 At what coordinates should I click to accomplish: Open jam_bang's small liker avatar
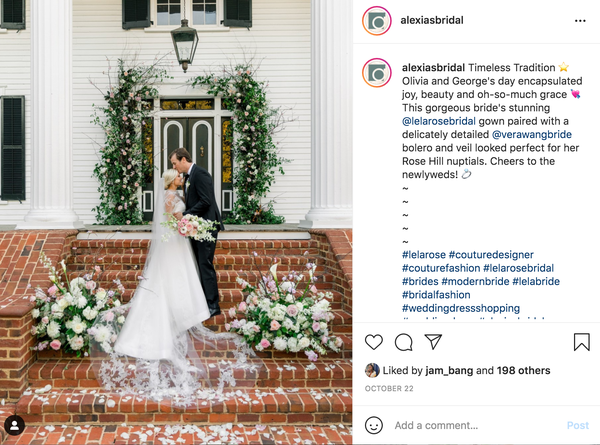pyautogui.click(x=372, y=370)
